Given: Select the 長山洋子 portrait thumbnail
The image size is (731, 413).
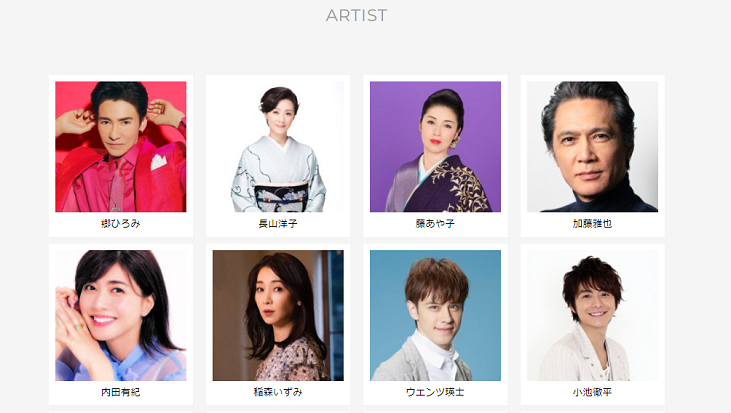Looking at the screenshot, I should point(278,147).
